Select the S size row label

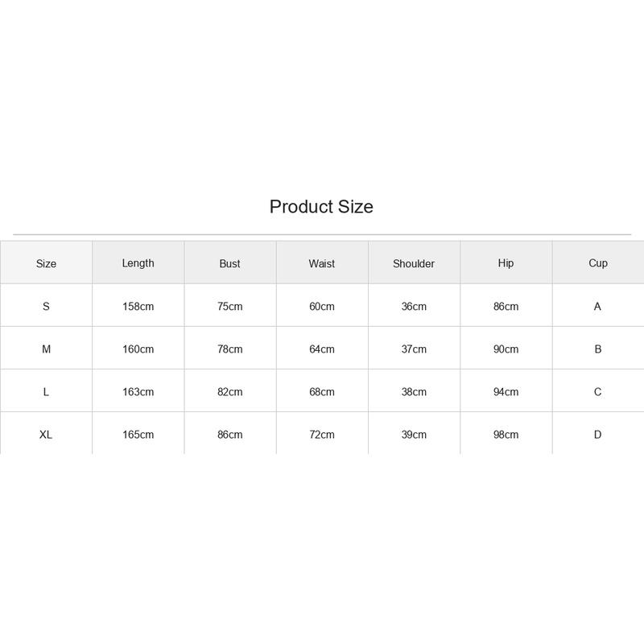tap(46, 306)
